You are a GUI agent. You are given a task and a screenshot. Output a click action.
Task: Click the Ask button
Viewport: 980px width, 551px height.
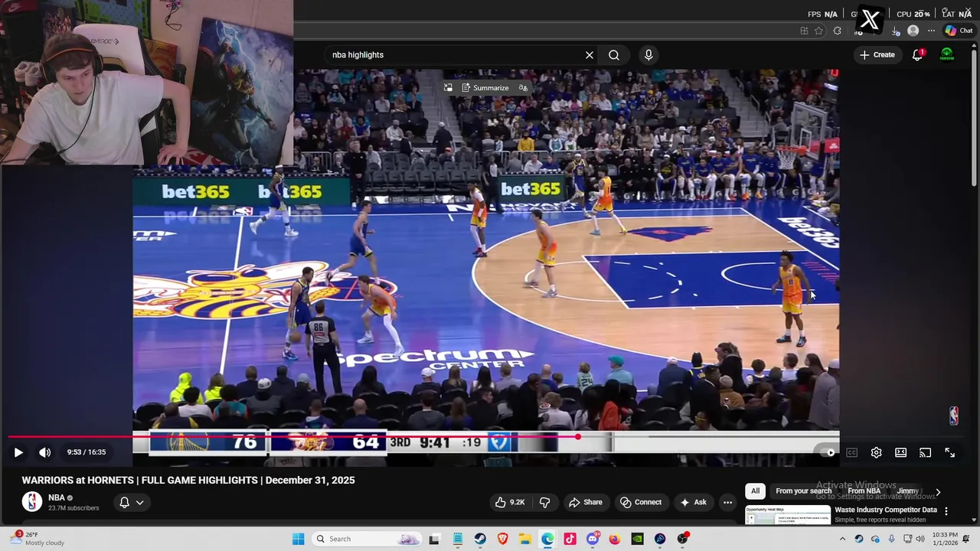[x=693, y=503]
